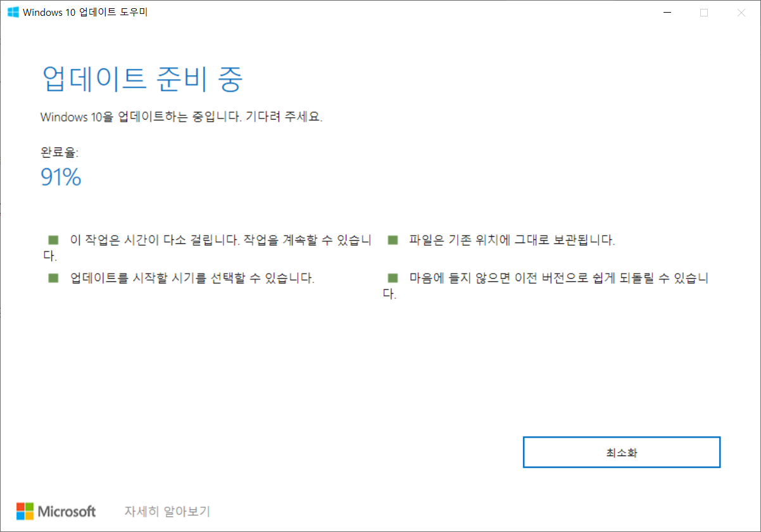
Task: Close the Windows 10 update assistant window
Action: coord(741,13)
